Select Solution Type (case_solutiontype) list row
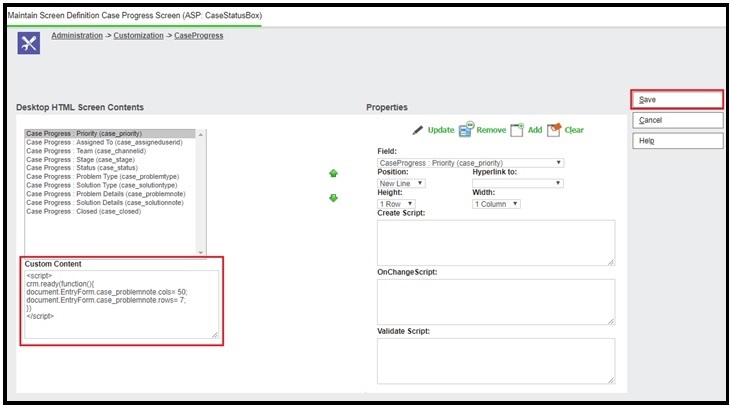Image resolution: width=729 pixels, height=405 pixels. [x=110, y=185]
